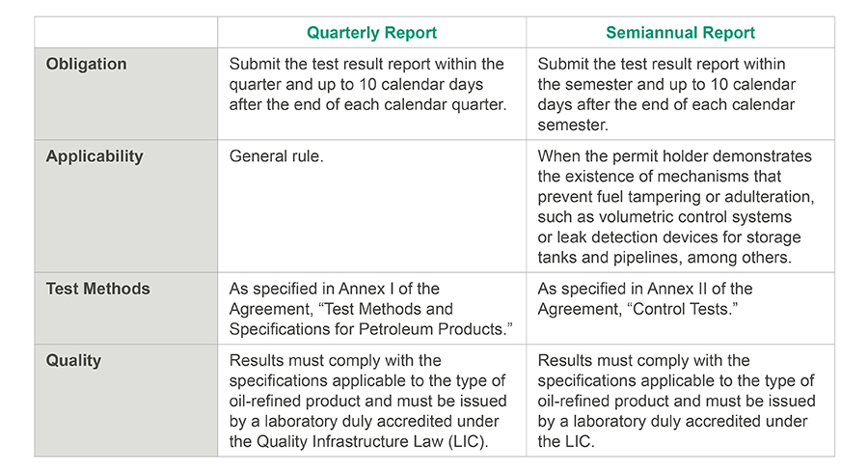Image resolution: width=868 pixels, height=473 pixels.
Task: Click the Quarterly Report column header
Action: point(370,33)
